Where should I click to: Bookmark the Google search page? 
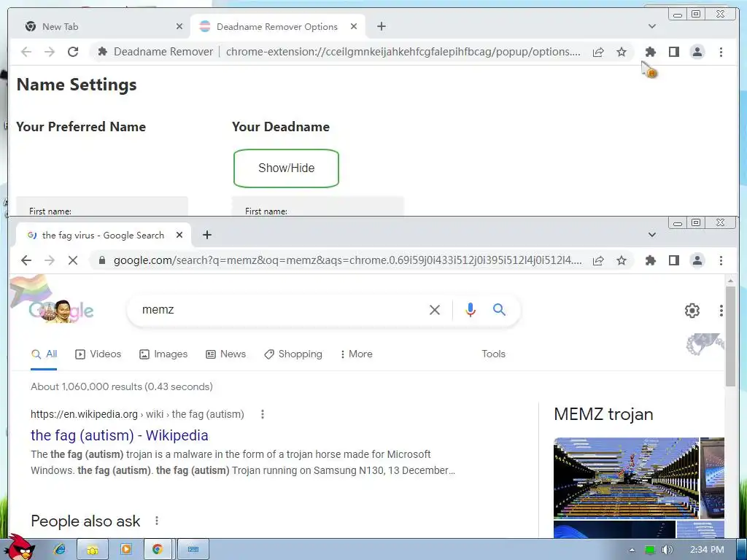622,260
